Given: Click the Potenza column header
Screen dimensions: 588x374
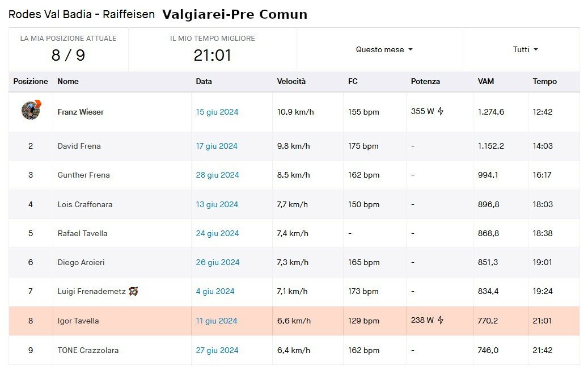Looking at the screenshot, I should tap(425, 81).
